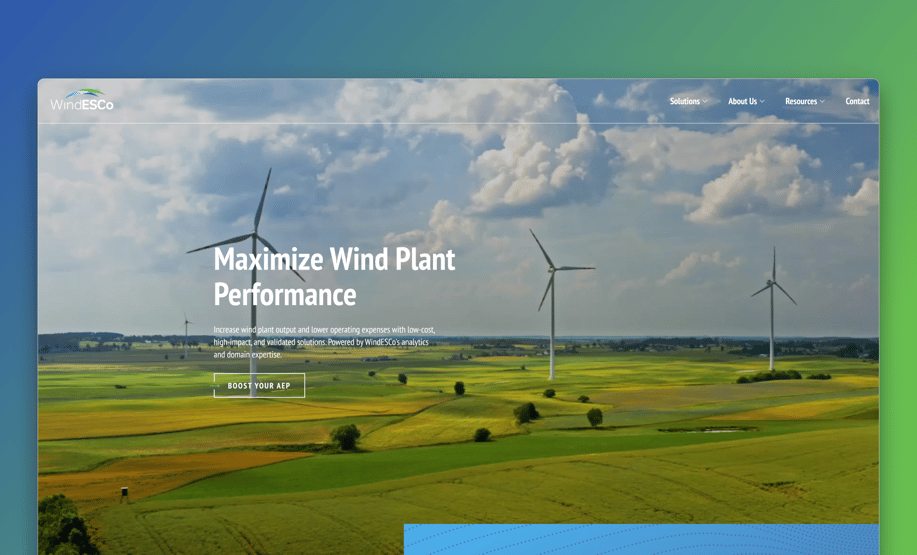Open the About Us menu
This screenshot has width=917, height=555.
(742, 101)
